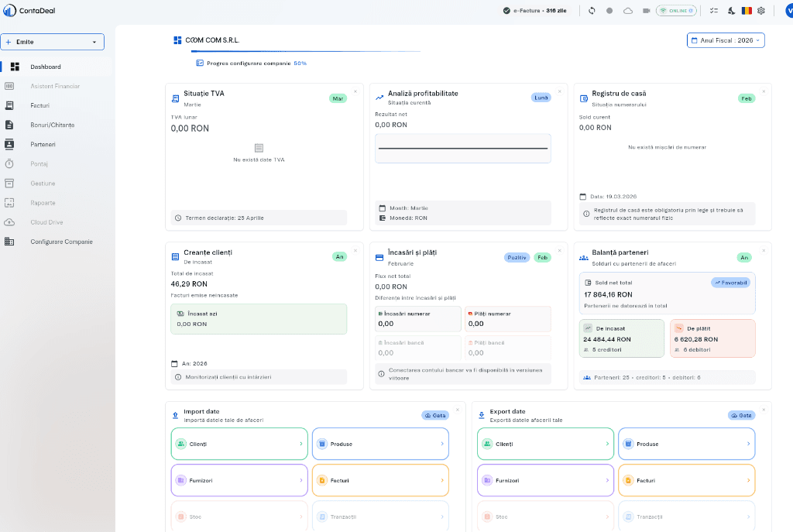This screenshot has width=793, height=532.
Task: Click Progres configurare companie 50% link
Action: point(252,63)
